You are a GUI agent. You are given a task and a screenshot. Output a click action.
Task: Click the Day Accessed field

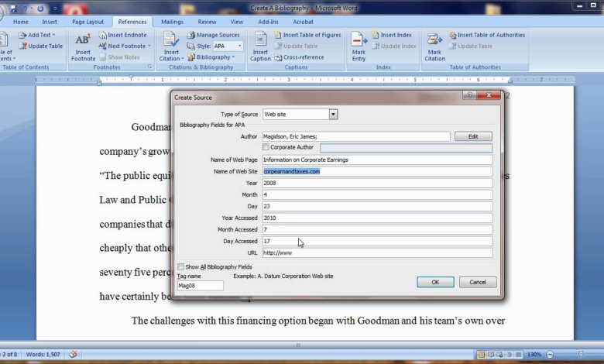point(378,241)
